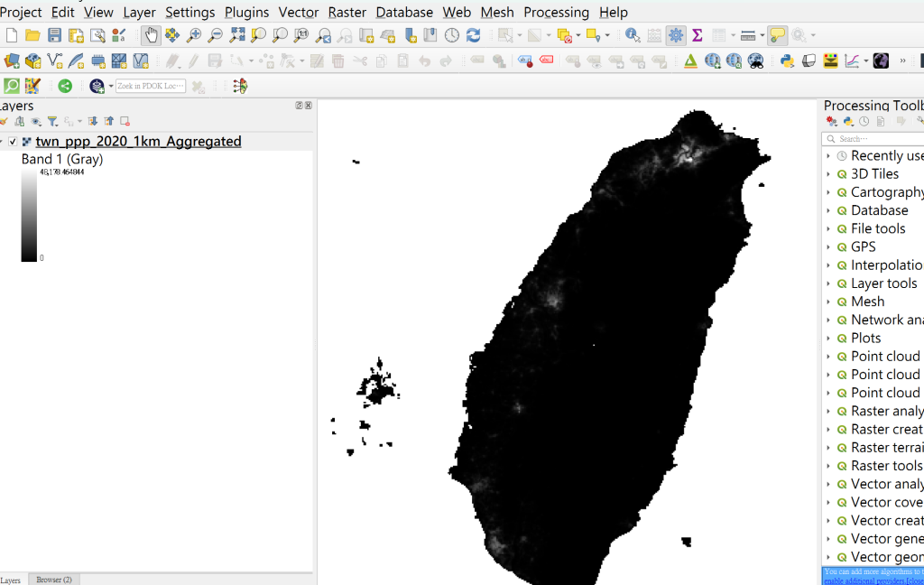The width and height of the screenshot is (924, 585).
Task: Activate the Identify Features tool
Action: pos(633,35)
